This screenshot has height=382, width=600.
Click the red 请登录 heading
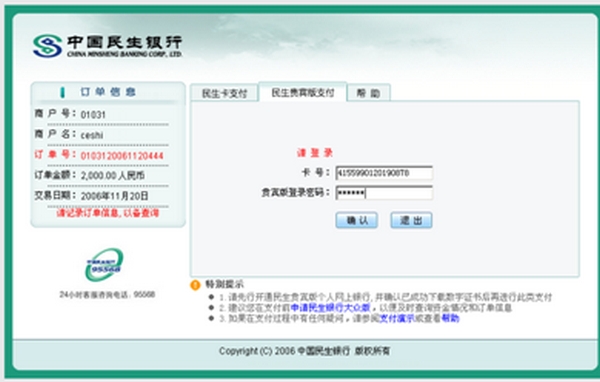(x=315, y=153)
